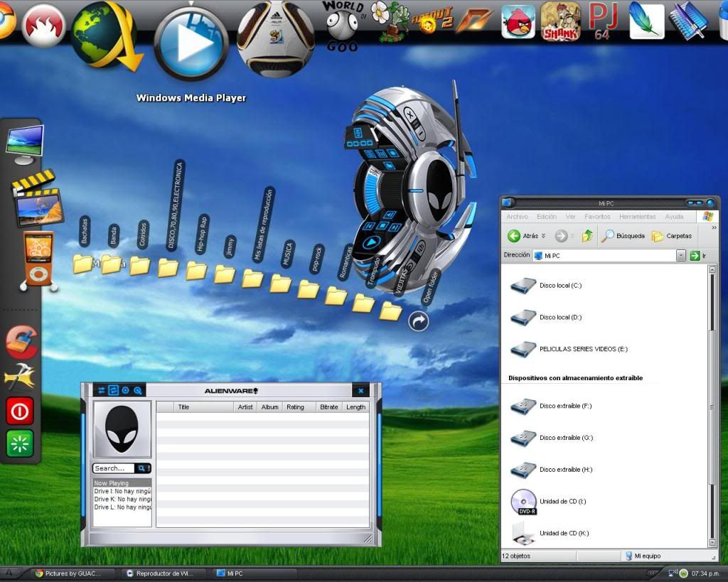Screen dimensions: 728x582
Task: Click the Search field in Alienware playlist
Action: coord(114,468)
